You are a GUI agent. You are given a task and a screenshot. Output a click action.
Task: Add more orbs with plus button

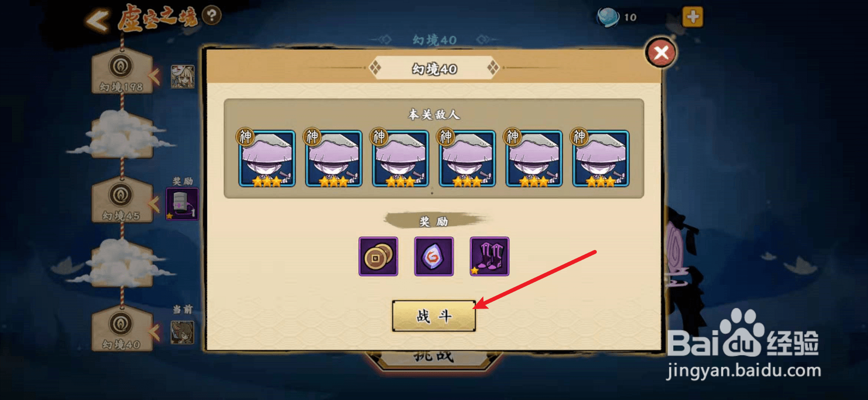[693, 17]
